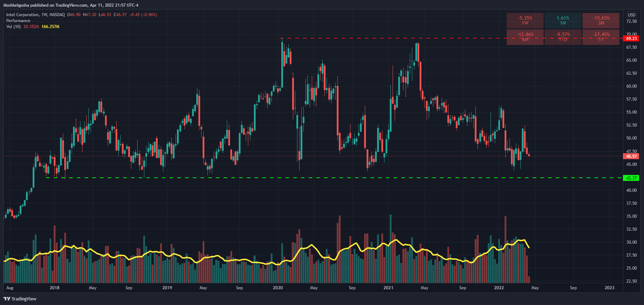Select the YTD performance box showing -9.57%

coord(563,37)
